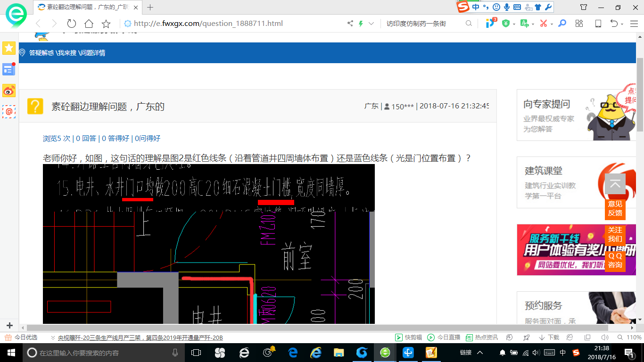Image resolution: width=644 pixels, height=362 pixels.
Task: Click the blue key password icon
Action: coord(562,24)
